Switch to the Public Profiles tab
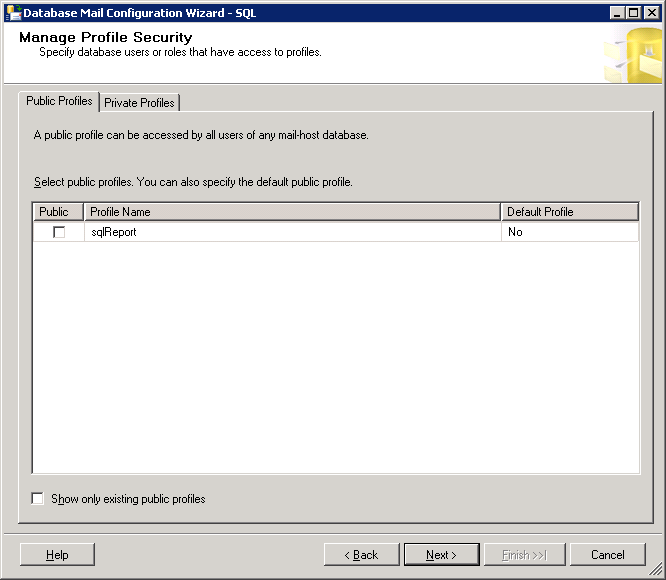 (59, 101)
